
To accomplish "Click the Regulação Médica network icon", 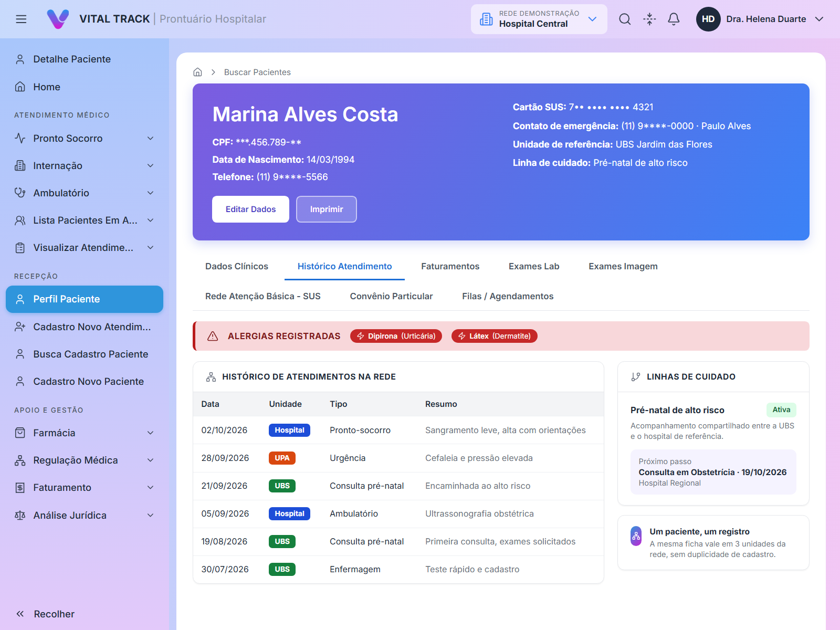I will 20,460.
